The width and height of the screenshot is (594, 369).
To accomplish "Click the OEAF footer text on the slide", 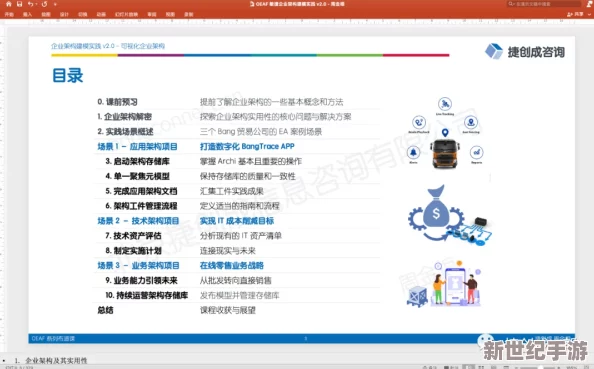I will click(53, 338).
